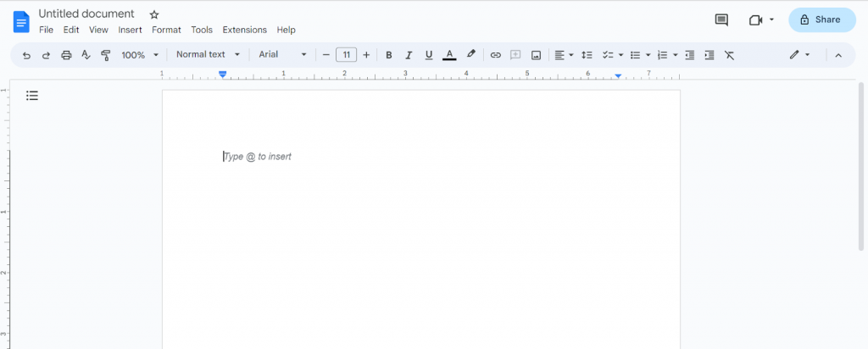868x349 pixels.
Task: Rename the Untitled document title
Action: [x=86, y=14]
